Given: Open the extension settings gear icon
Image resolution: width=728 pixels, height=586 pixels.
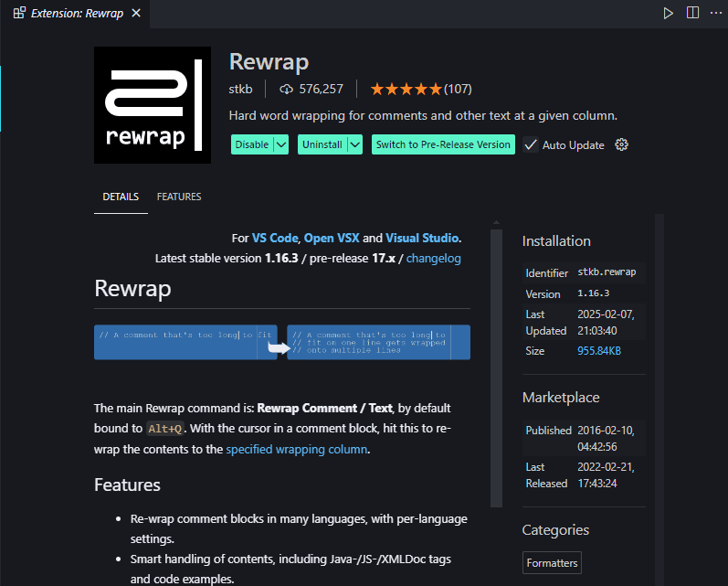Looking at the screenshot, I should click(x=621, y=144).
